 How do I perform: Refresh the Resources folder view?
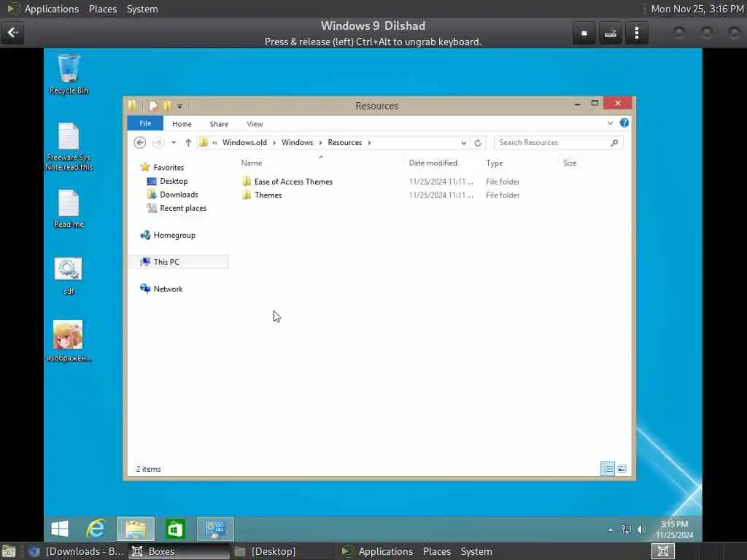478,142
